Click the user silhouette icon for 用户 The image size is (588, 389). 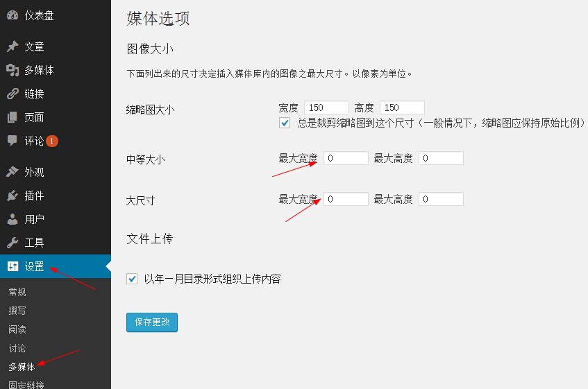pos(12,219)
